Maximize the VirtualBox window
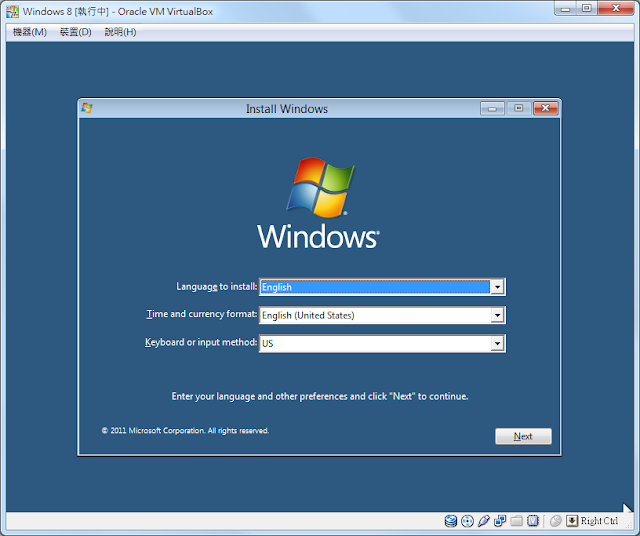Image resolution: width=640 pixels, height=536 pixels. click(587, 9)
